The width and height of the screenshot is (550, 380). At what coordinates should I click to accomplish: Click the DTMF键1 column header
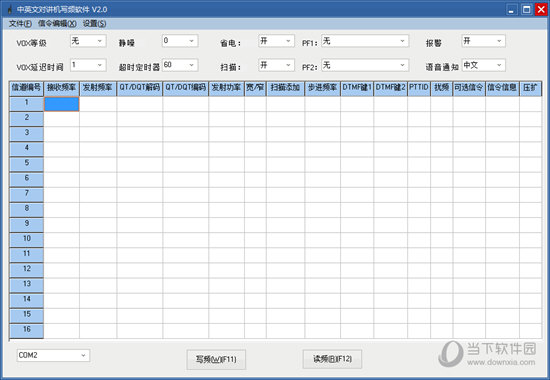pos(357,88)
